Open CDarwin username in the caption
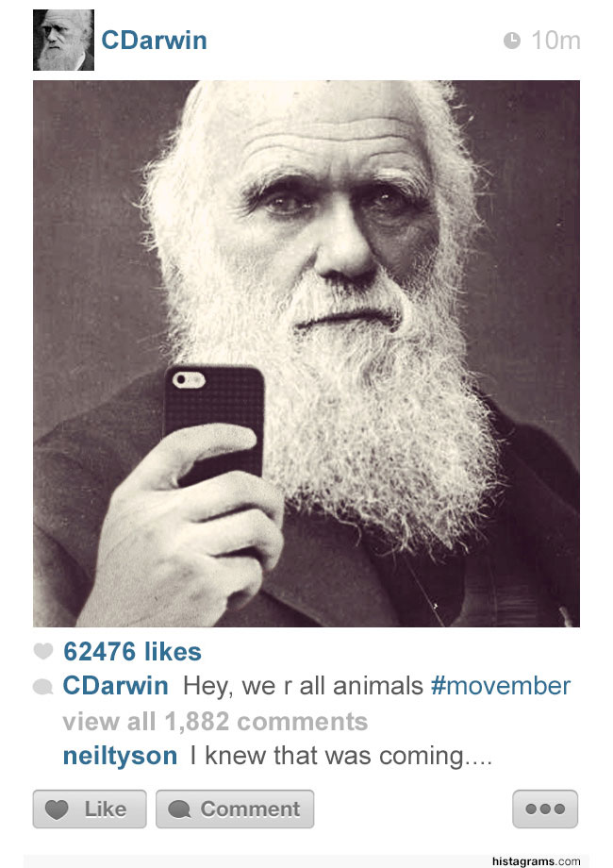The height and width of the screenshot is (868, 613). (116, 686)
